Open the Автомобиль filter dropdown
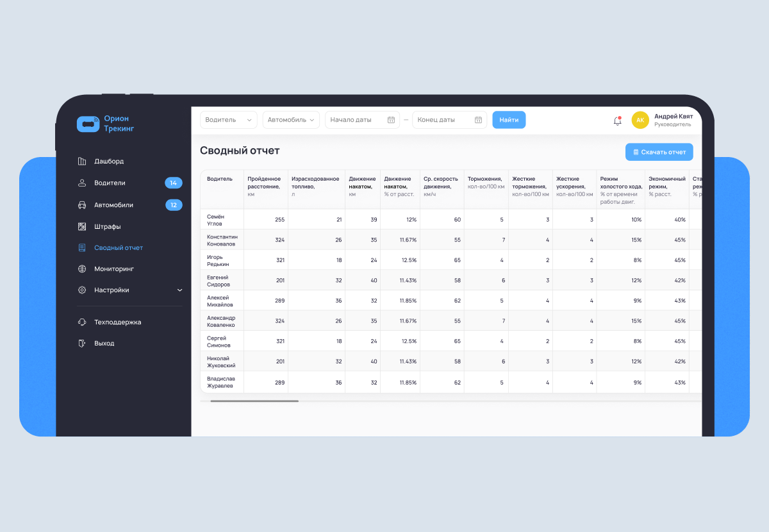769x532 pixels. 291,120
